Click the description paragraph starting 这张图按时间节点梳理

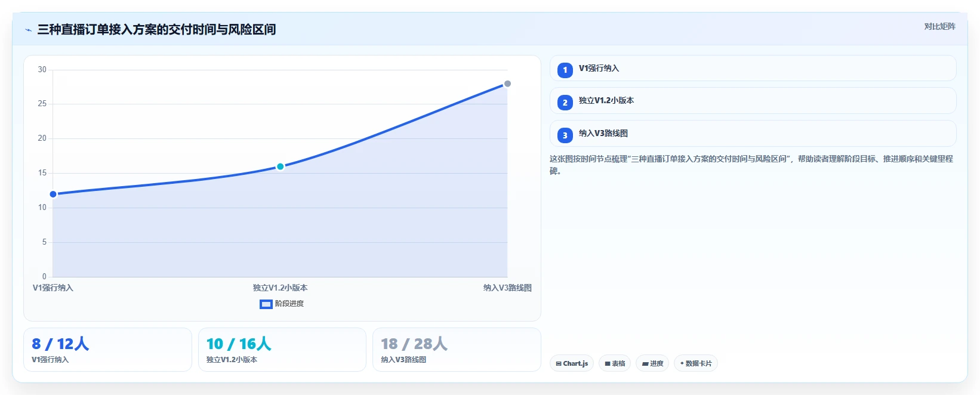point(751,165)
